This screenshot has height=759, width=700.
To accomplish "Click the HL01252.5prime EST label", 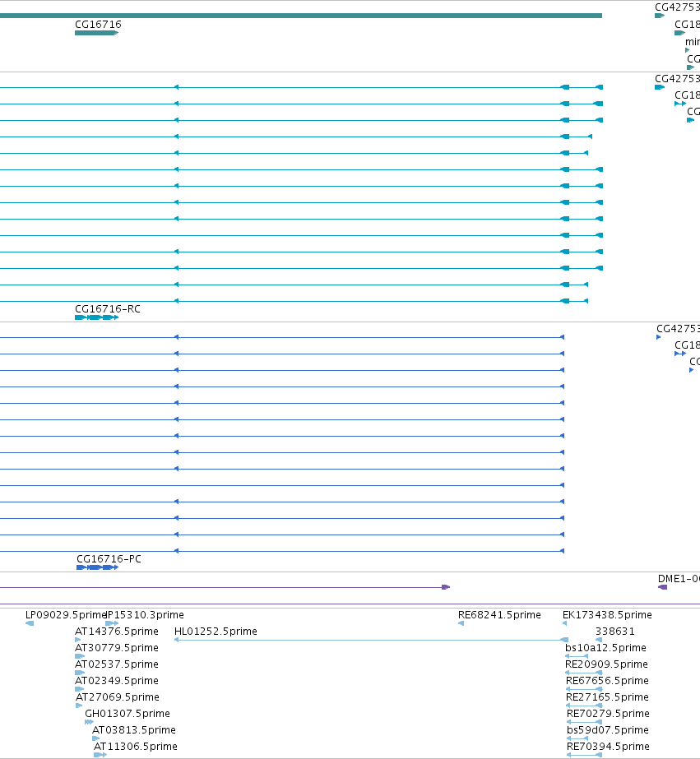I will [216, 632].
